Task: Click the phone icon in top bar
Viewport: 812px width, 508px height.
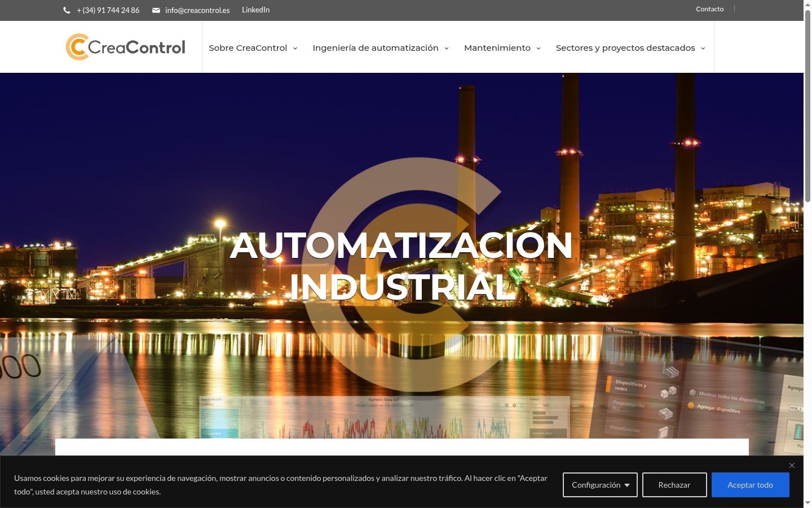Action: [x=67, y=10]
